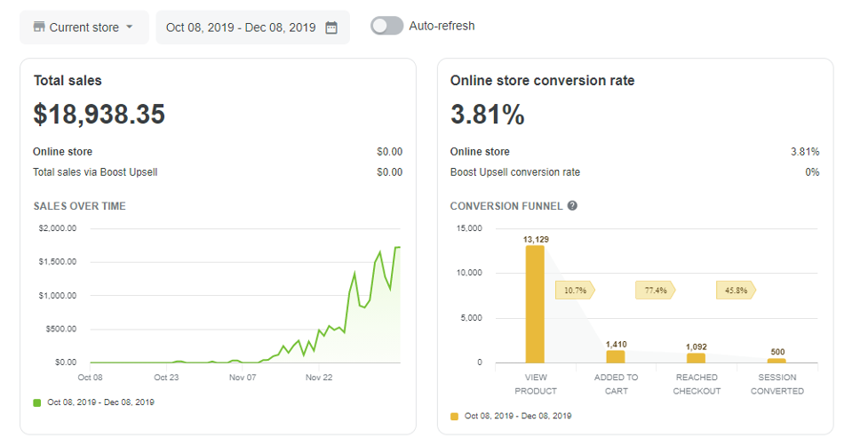
Task: Click the sales chart legend date text
Action: [x=100, y=402]
